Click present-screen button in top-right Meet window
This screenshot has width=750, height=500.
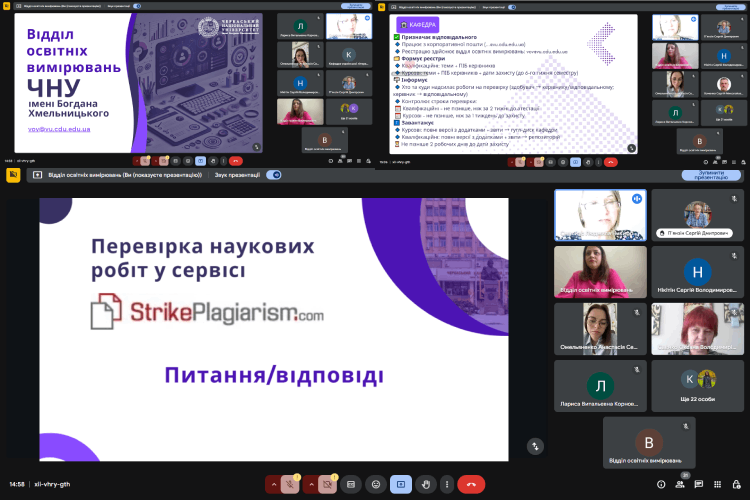click(x=575, y=162)
